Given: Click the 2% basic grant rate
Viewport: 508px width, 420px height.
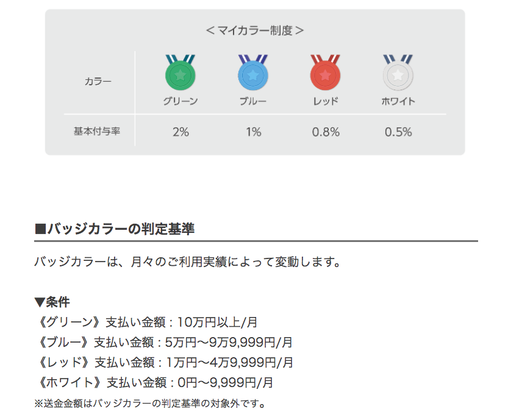Looking at the screenshot, I should point(181,132).
